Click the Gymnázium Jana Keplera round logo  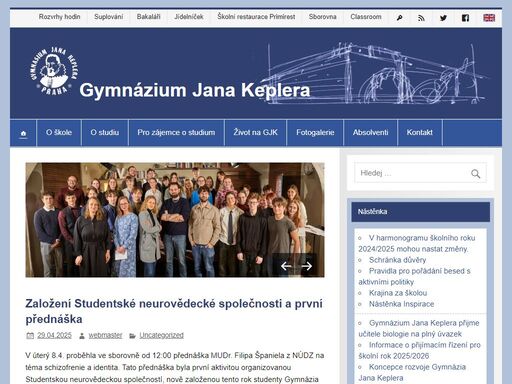[54, 71]
